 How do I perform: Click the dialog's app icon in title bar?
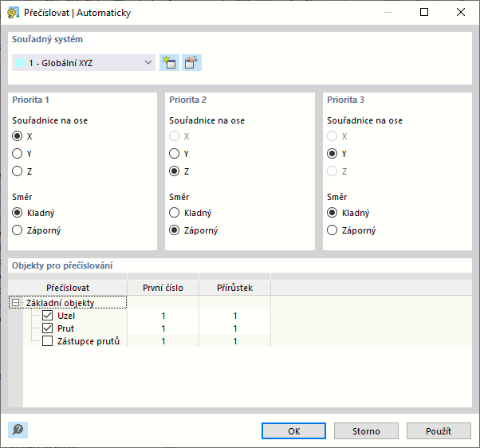[13, 13]
